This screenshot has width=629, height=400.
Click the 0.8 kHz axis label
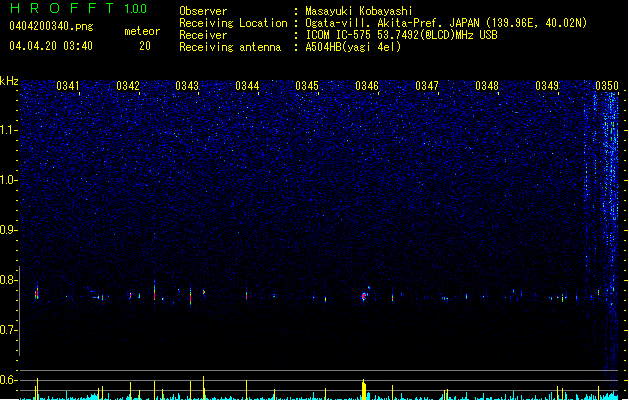point(9,280)
